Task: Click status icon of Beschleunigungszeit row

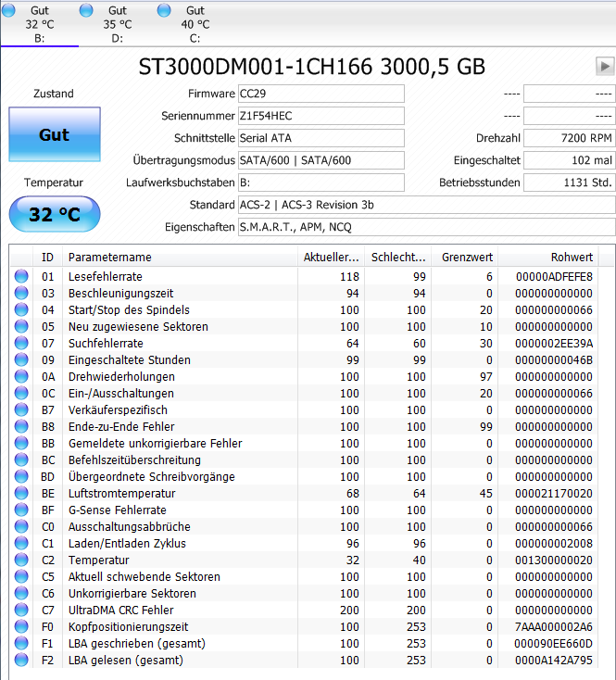Action: [x=21, y=293]
